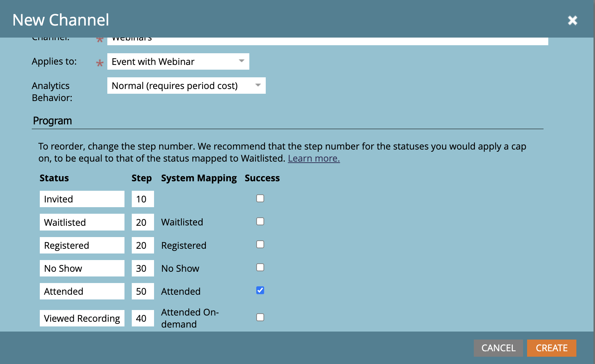This screenshot has width=595, height=364.
Task: Click step field 40 for Viewed Recording
Action: pos(142,318)
